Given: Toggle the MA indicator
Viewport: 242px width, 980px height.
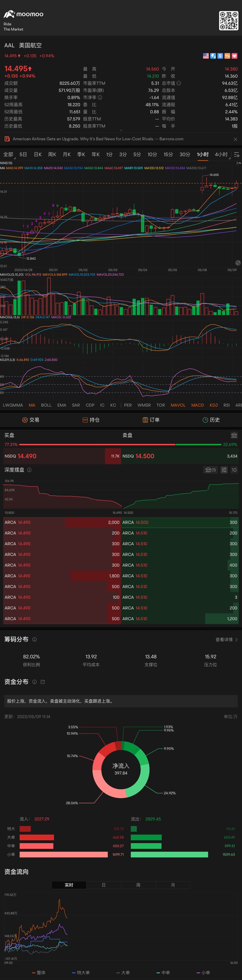Looking at the screenshot, I should click(x=32, y=405).
